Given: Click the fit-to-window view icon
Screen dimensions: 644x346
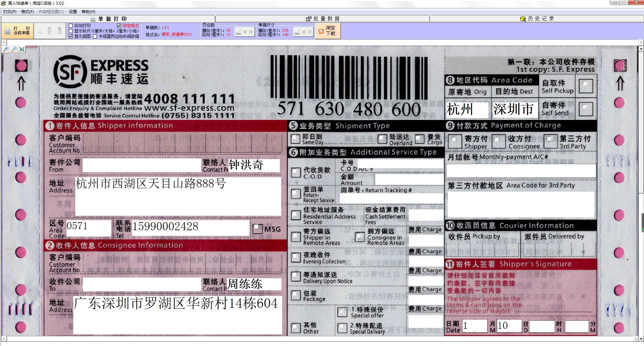Looking at the screenshot, I should (x=22, y=49).
